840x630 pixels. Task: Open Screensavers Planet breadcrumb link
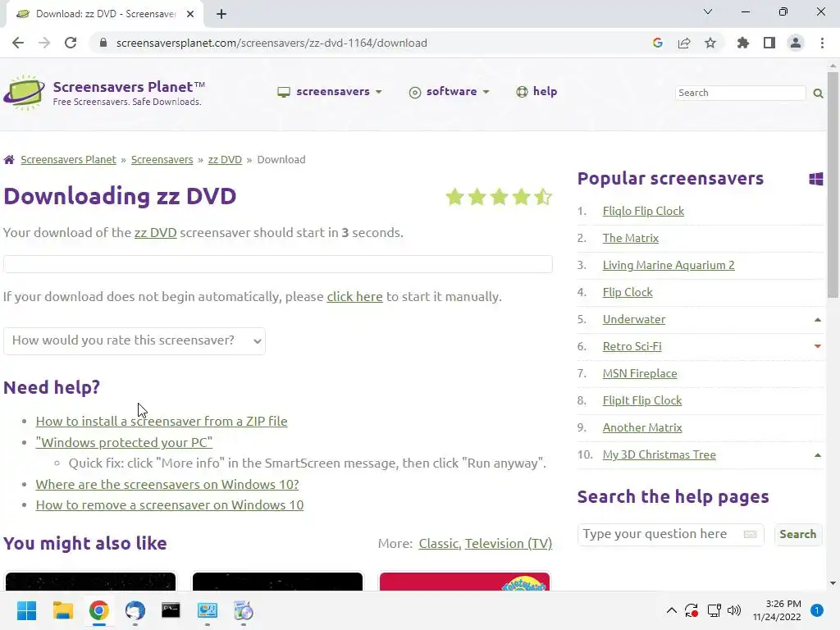[68, 160]
